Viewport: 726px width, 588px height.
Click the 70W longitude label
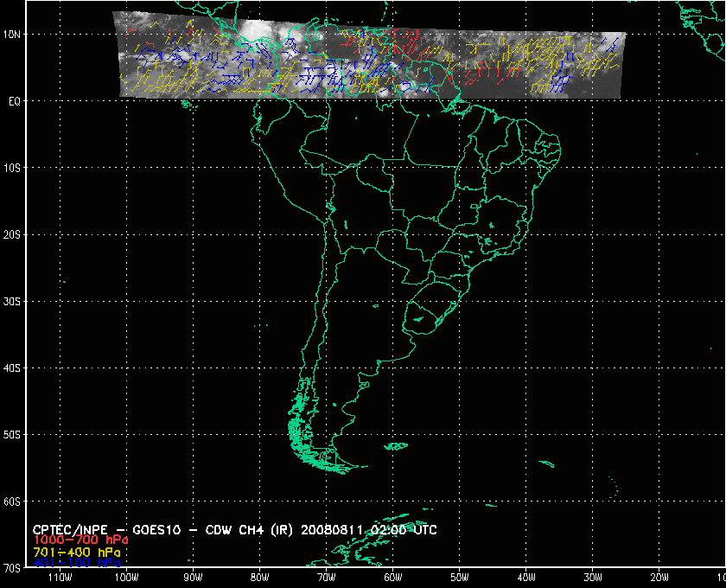pyautogui.click(x=327, y=578)
